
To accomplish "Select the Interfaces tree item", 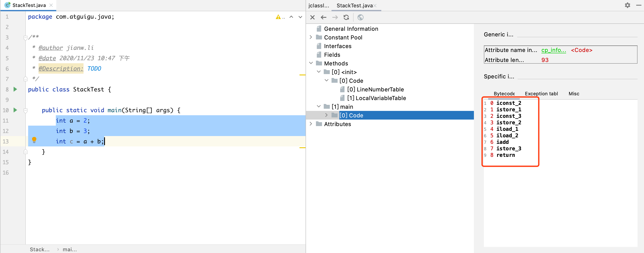I will [x=338, y=46].
